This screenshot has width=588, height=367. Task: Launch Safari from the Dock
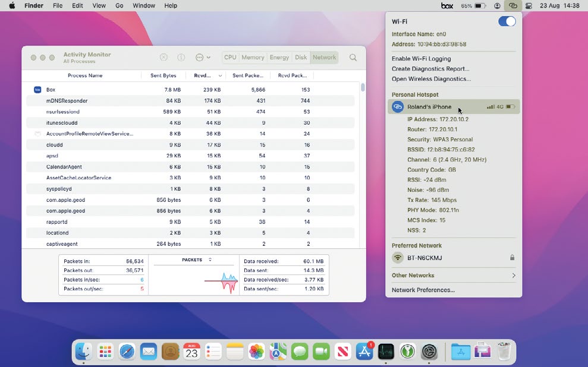coord(127,352)
